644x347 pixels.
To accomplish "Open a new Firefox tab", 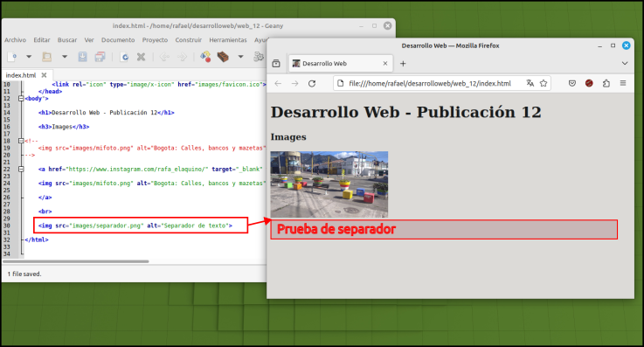I will 403,63.
